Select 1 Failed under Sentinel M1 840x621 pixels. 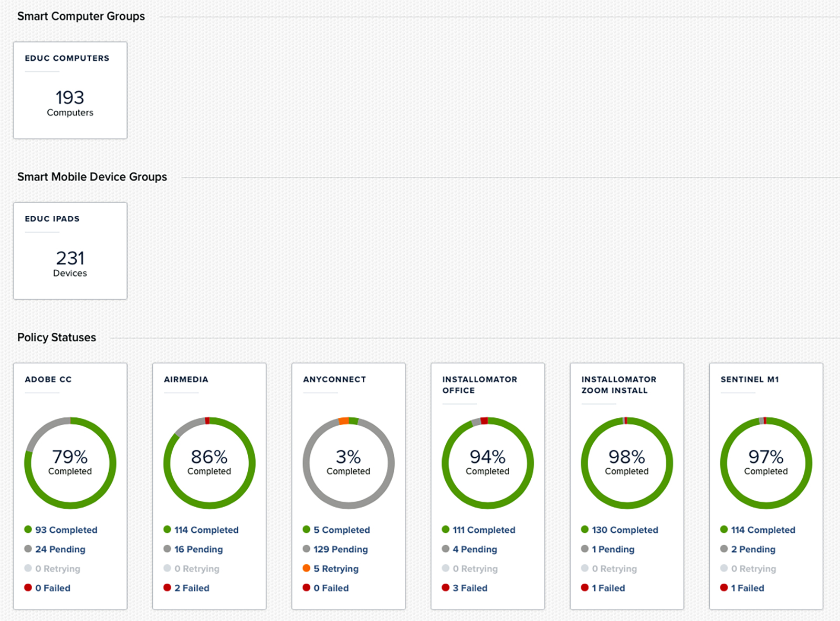(742, 588)
